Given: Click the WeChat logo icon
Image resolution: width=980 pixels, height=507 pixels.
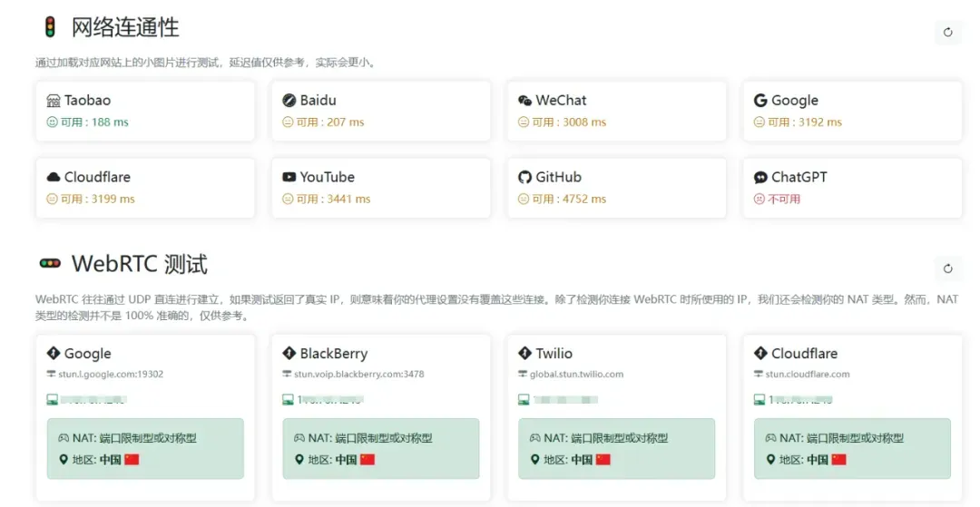Looking at the screenshot, I should pos(525,101).
